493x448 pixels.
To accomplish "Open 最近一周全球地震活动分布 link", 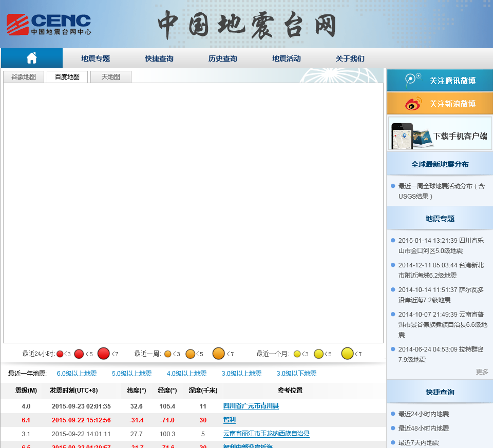I will (x=442, y=191).
